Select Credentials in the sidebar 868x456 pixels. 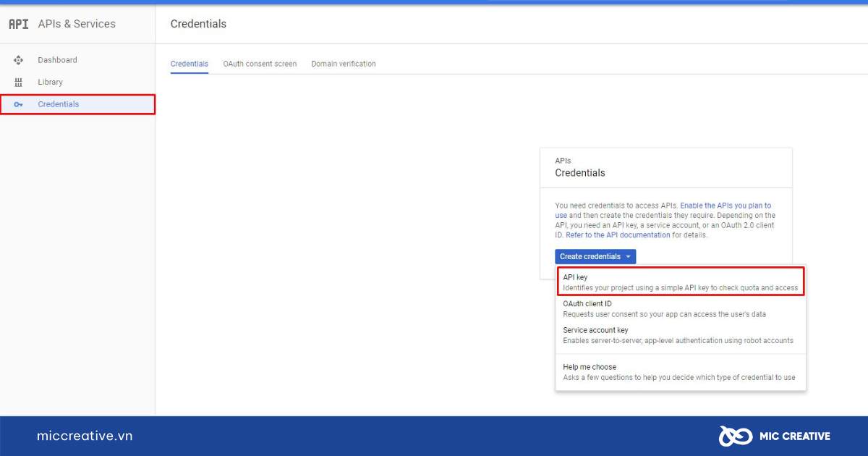[x=77, y=104]
